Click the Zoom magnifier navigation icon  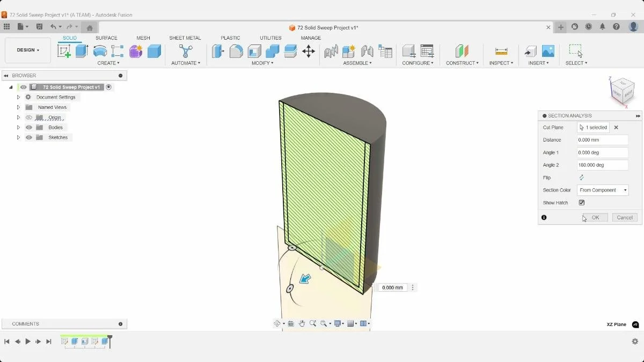313,323
